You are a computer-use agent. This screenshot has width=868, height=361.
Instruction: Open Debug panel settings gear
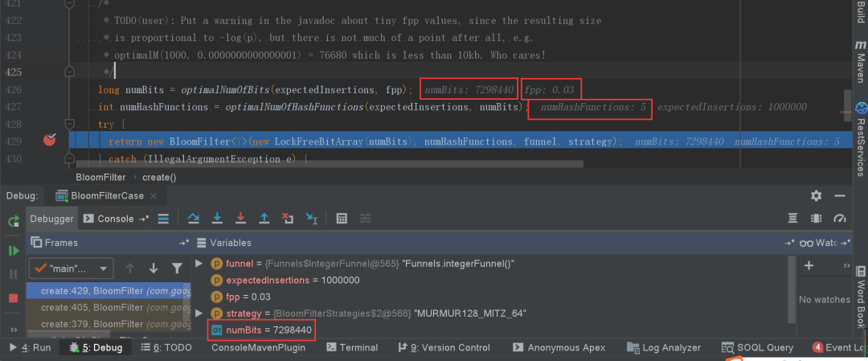coord(816,196)
